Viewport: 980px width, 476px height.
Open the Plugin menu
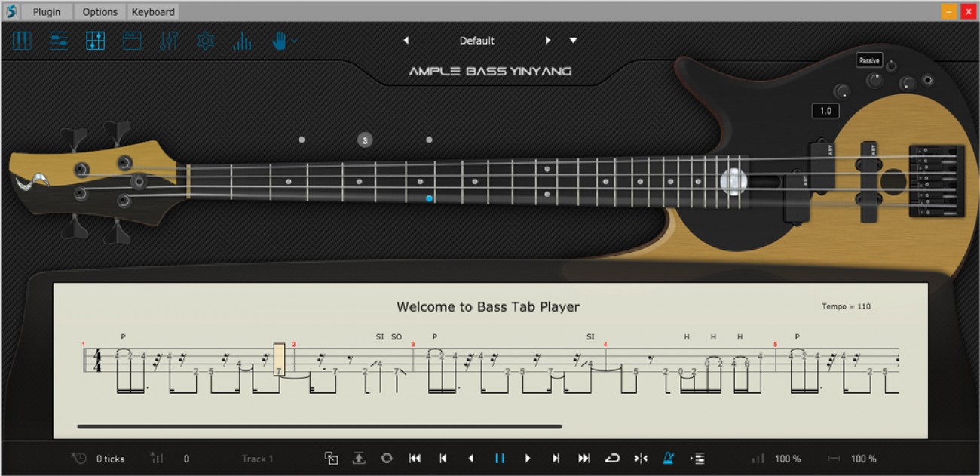click(x=47, y=11)
